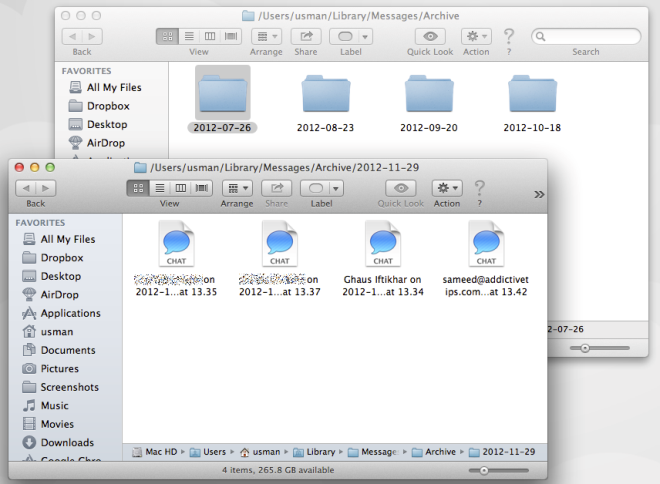Open the 2012-10-18 archive folder

tap(532, 96)
